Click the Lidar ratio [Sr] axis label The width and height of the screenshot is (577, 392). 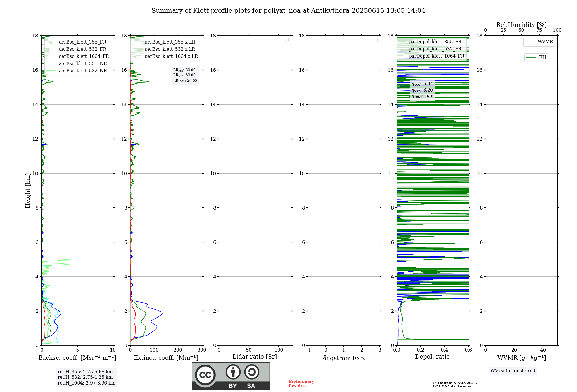coord(255,357)
